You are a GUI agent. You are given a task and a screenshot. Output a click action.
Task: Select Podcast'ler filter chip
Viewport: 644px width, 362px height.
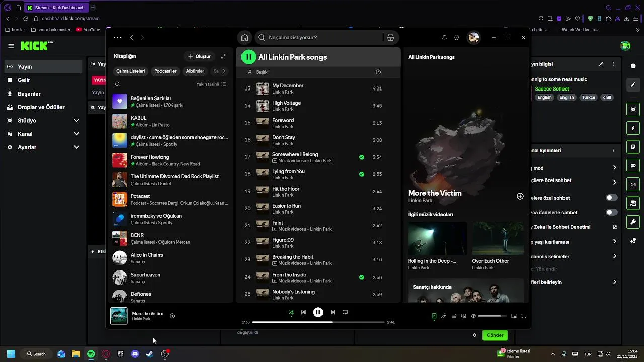tap(166, 71)
